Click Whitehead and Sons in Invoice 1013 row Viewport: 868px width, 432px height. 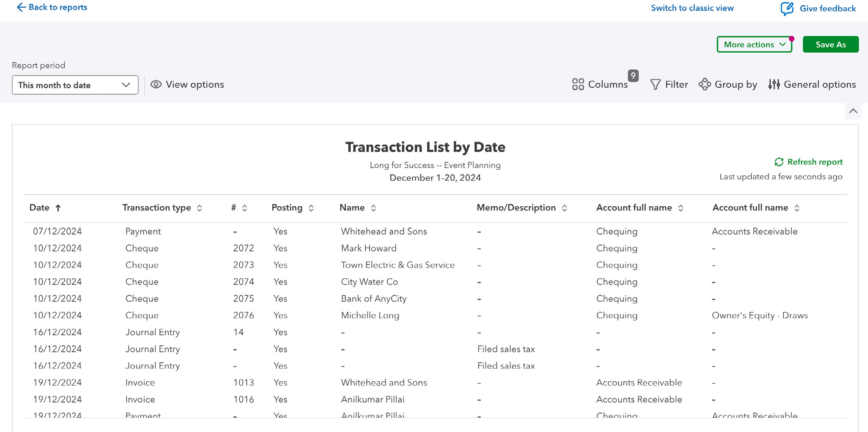point(384,383)
